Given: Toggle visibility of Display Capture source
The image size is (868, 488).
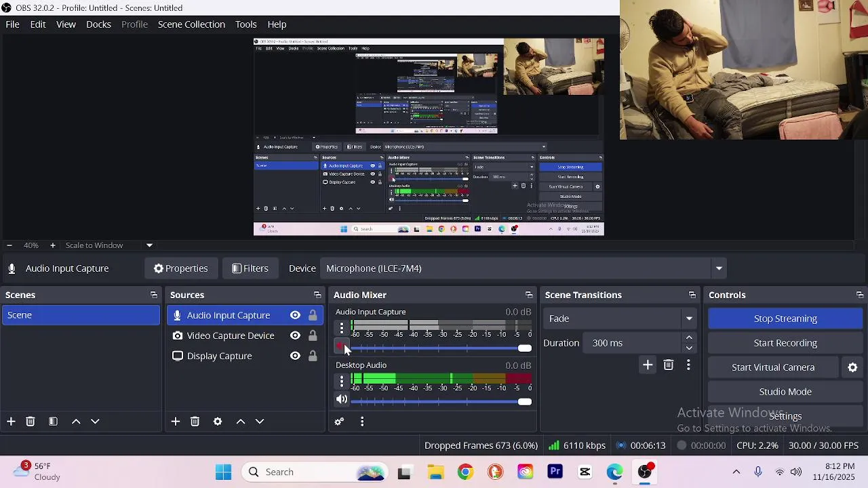Looking at the screenshot, I should 295,356.
